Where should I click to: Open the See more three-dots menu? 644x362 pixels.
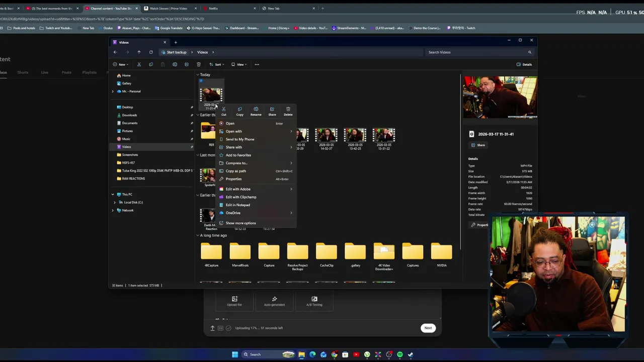point(257,64)
